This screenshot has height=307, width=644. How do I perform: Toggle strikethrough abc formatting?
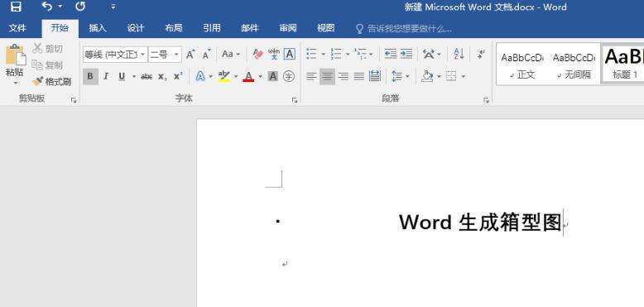click(147, 77)
